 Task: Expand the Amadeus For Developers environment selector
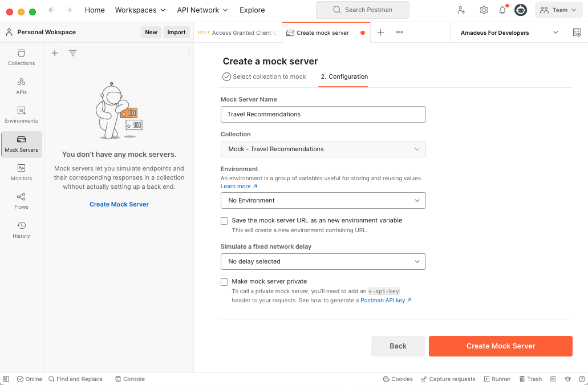(509, 33)
